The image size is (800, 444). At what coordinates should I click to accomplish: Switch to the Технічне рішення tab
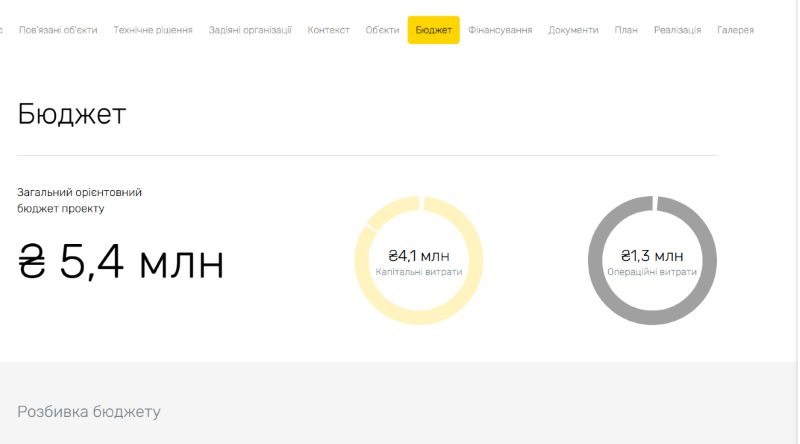[x=153, y=30]
